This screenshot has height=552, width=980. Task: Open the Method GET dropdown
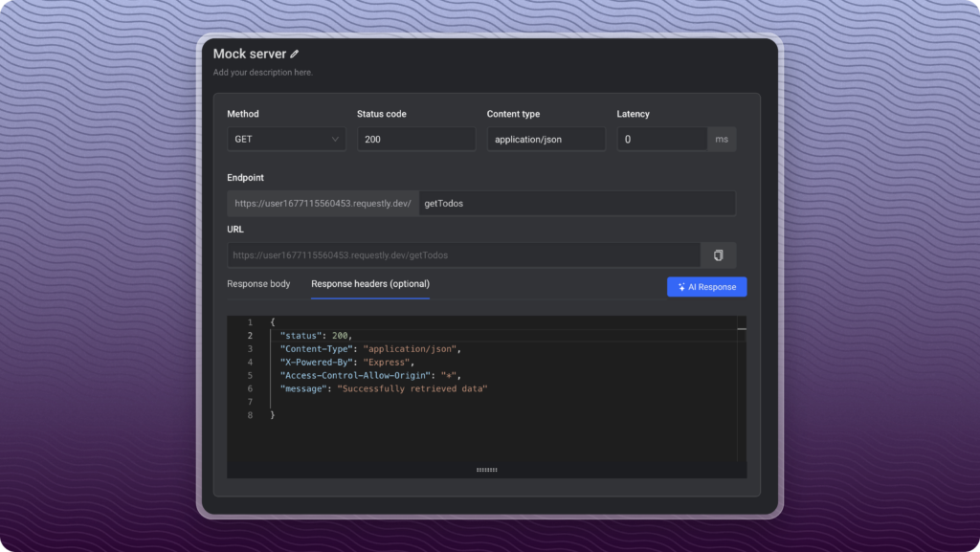[x=286, y=140]
